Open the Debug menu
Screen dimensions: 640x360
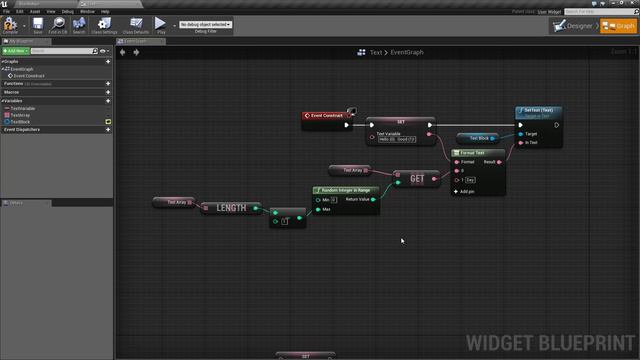coord(68,11)
